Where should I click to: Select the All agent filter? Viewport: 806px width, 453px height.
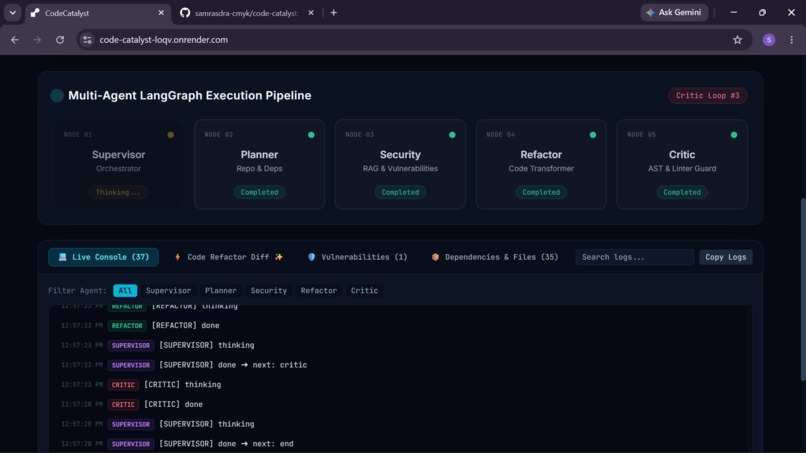(125, 291)
